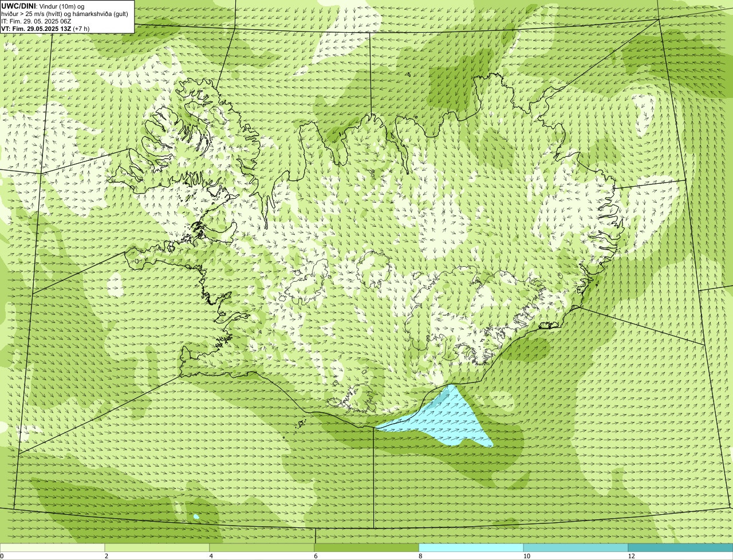Select the 2–4 m/s light green scale segment
733x560 pixels.
click(x=157, y=548)
